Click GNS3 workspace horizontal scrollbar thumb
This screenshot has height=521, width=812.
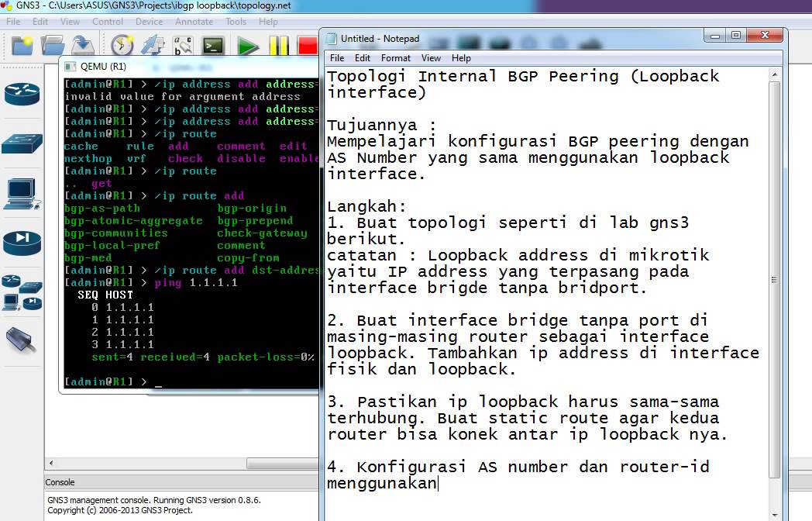click(x=283, y=463)
